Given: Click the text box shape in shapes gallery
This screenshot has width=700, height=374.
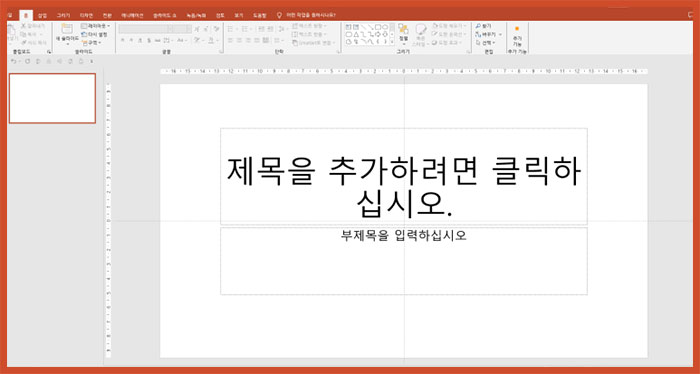Looking at the screenshot, I should tap(348, 27).
